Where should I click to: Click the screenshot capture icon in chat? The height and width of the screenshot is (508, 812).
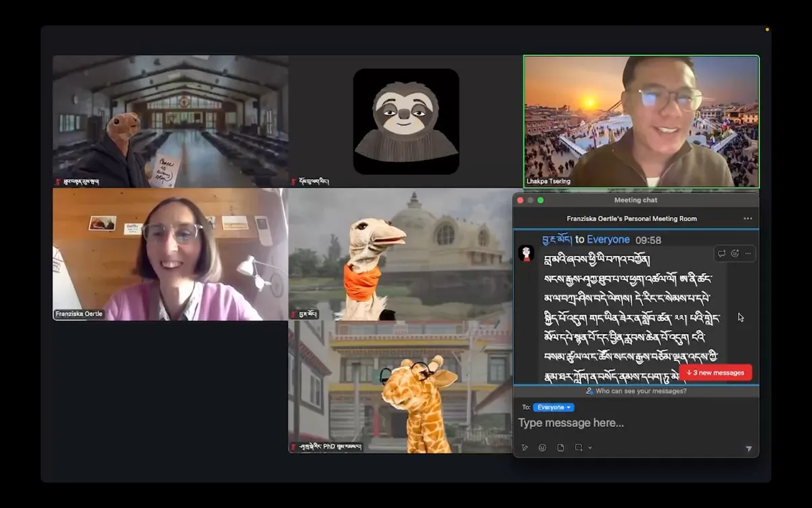(579, 448)
